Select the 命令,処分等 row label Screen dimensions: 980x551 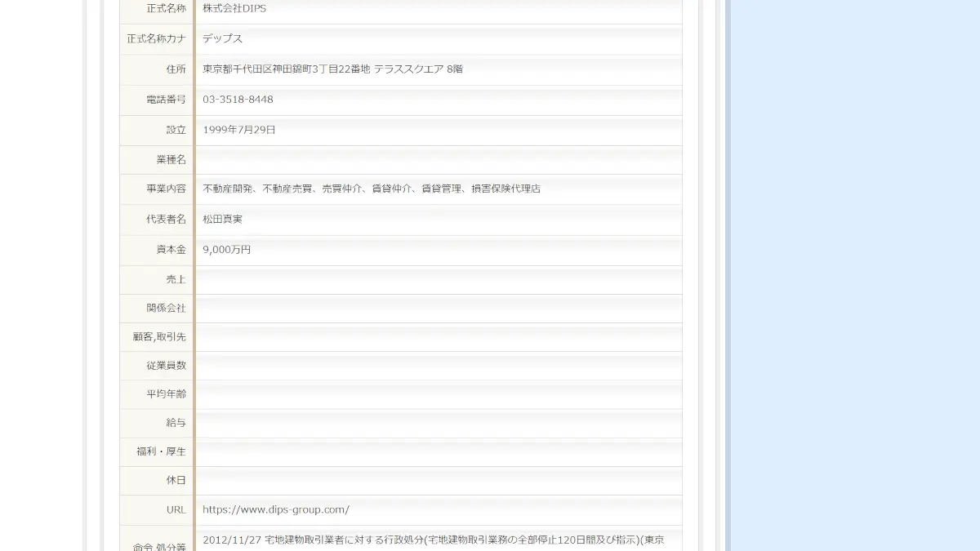pyautogui.click(x=159, y=546)
